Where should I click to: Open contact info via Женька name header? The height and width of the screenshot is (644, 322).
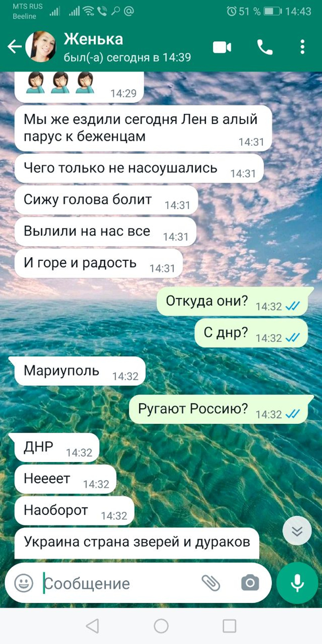click(x=93, y=39)
